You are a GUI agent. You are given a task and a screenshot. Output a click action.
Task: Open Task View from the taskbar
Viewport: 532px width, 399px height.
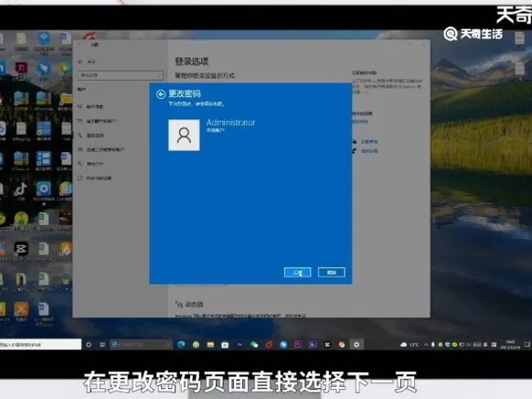[x=102, y=344]
